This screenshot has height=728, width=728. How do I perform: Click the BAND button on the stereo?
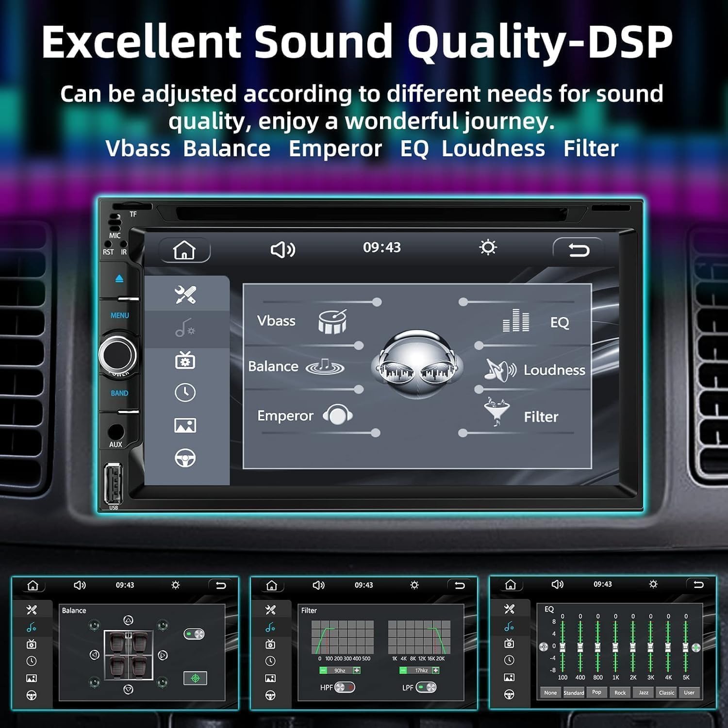[x=119, y=393]
